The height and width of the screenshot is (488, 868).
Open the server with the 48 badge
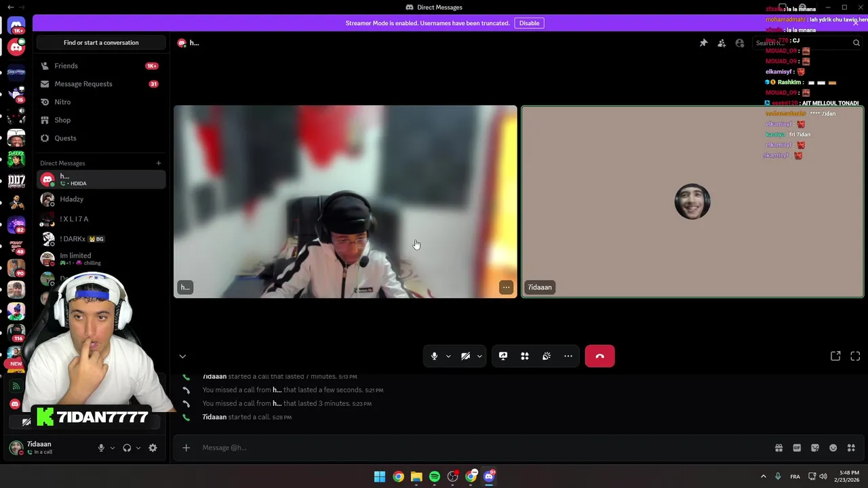tap(16, 247)
